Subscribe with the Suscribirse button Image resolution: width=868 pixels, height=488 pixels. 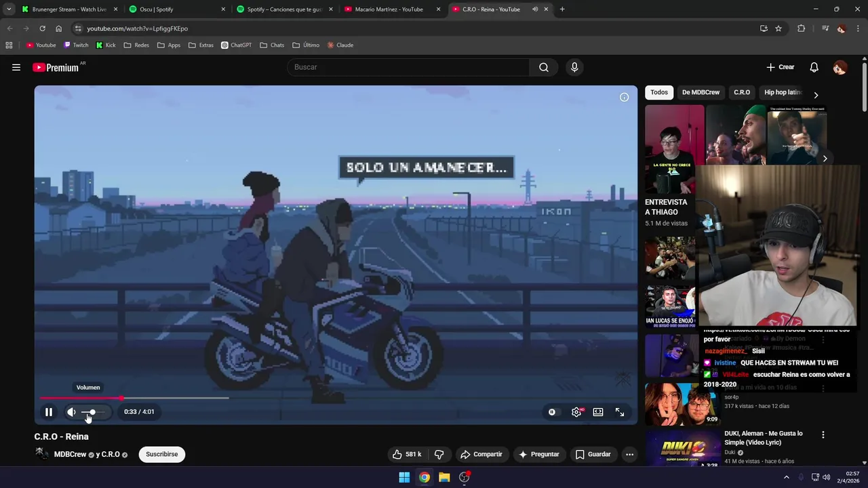(x=161, y=454)
